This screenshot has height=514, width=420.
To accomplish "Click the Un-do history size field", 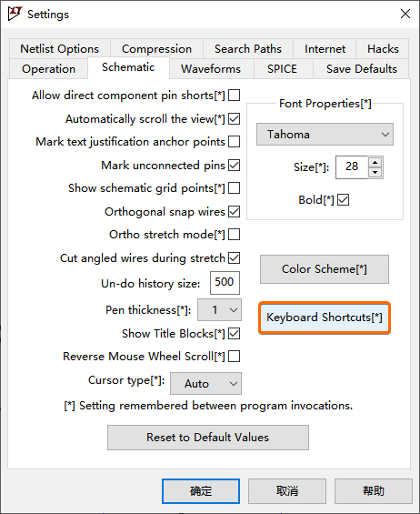I will coord(225,283).
